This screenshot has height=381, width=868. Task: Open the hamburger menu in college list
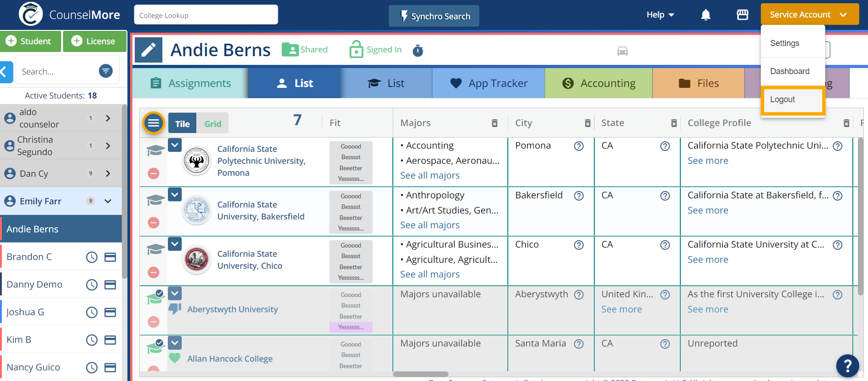pyautogui.click(x=154, y=123)
